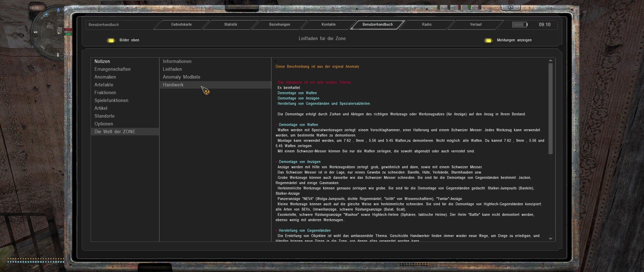Open the Gebietskarte tab

pos(181,25)
